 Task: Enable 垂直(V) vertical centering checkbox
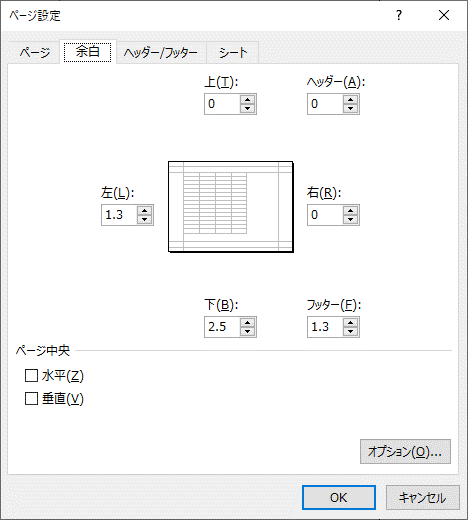point(31,398)
